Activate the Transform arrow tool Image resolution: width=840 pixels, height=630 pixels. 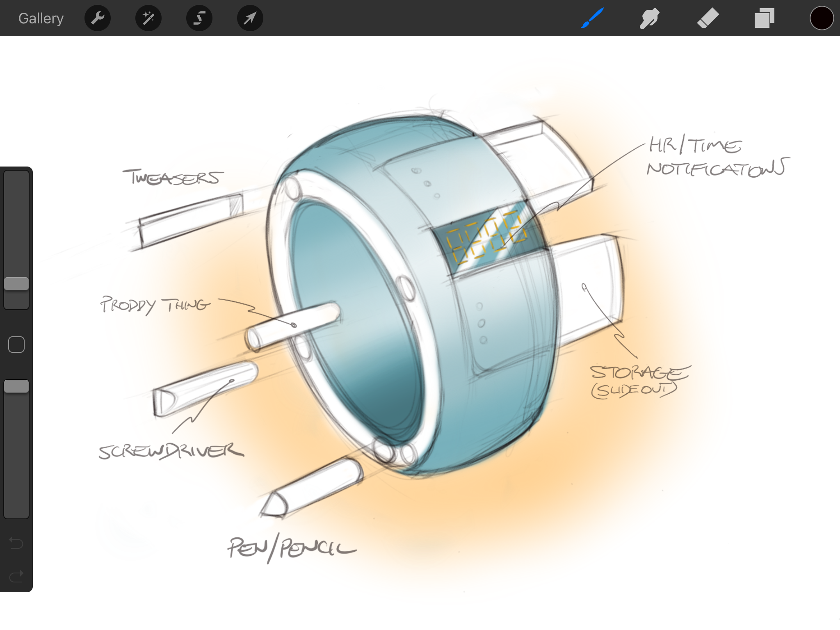tap(250, 18)
